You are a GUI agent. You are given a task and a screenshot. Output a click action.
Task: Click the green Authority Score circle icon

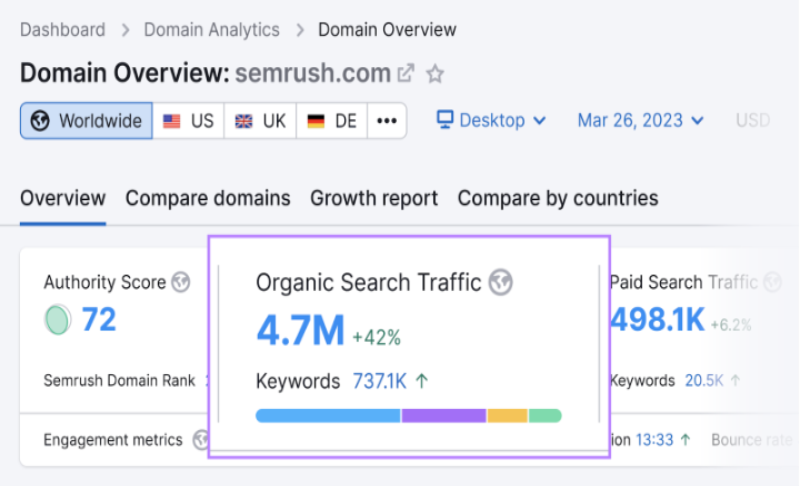(x=59, y=320)
